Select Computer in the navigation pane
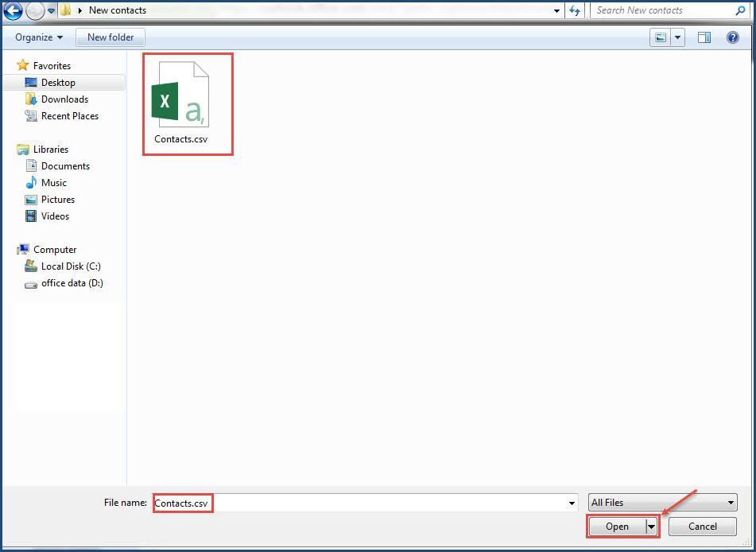 coord(55,250)
